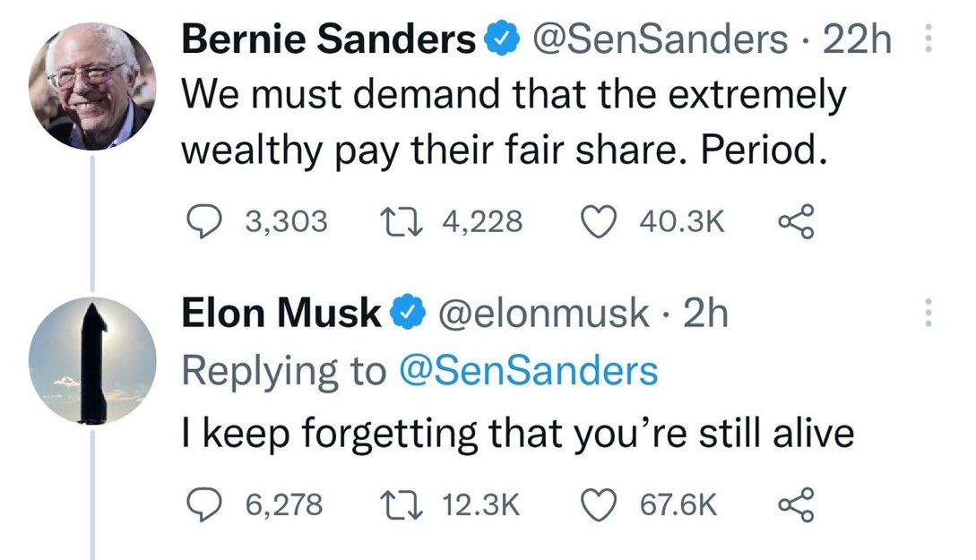The width and height of the screenshot is (976, 560).
Task: Open more options on Sanders' tweet
Action: click(928, 39)
